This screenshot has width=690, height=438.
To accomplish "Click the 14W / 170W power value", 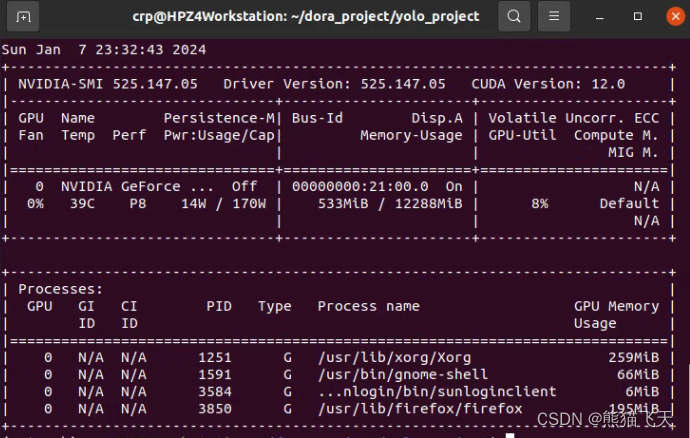I will (224, 204).
